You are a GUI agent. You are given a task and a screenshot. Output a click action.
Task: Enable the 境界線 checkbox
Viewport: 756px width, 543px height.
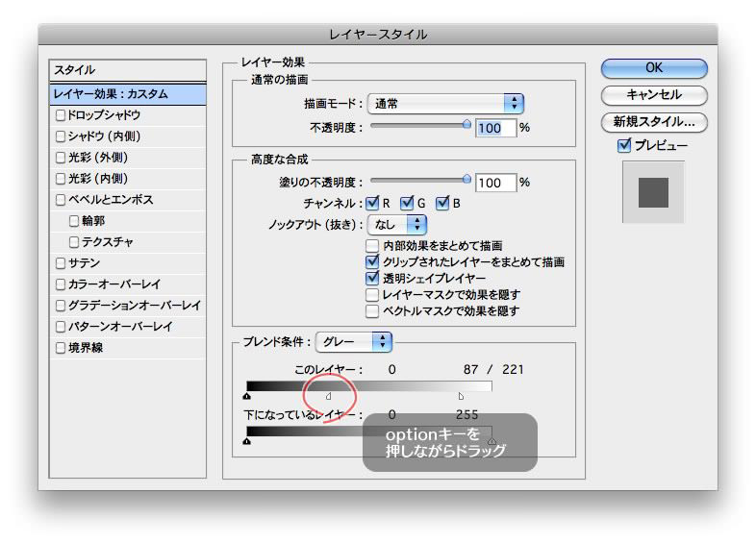61,348
